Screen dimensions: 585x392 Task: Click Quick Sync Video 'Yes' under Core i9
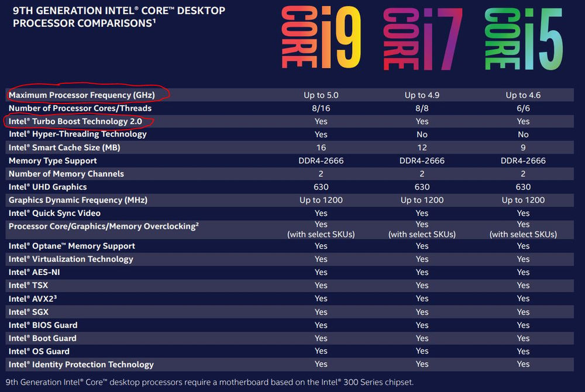tap(321, 214)
